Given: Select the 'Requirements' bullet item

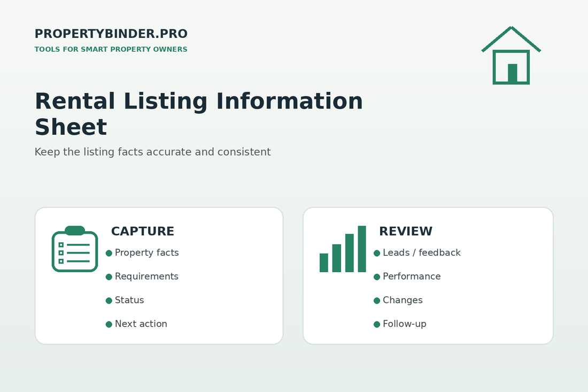Looking at the screenshot, I should pyautogui.click(x=142, y=276).
